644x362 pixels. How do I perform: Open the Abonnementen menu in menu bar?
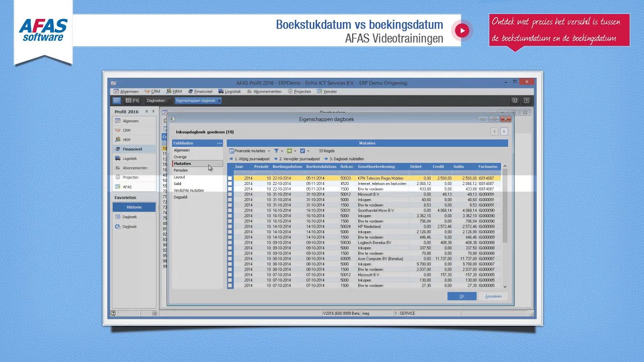pos(264,92)
